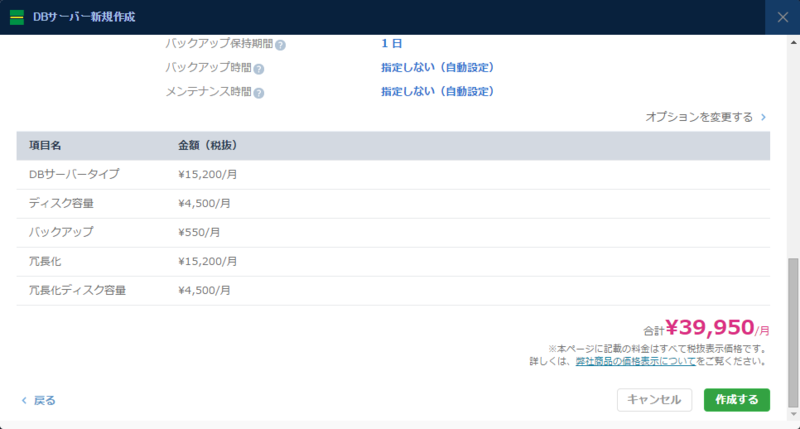Viewport: 800px width, 429px height.
Task: Click the メンテナンス時間 label
Action: click(209, 92)
